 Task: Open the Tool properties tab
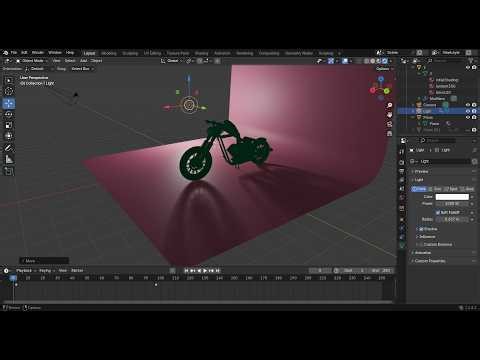(x=402, y=152)
